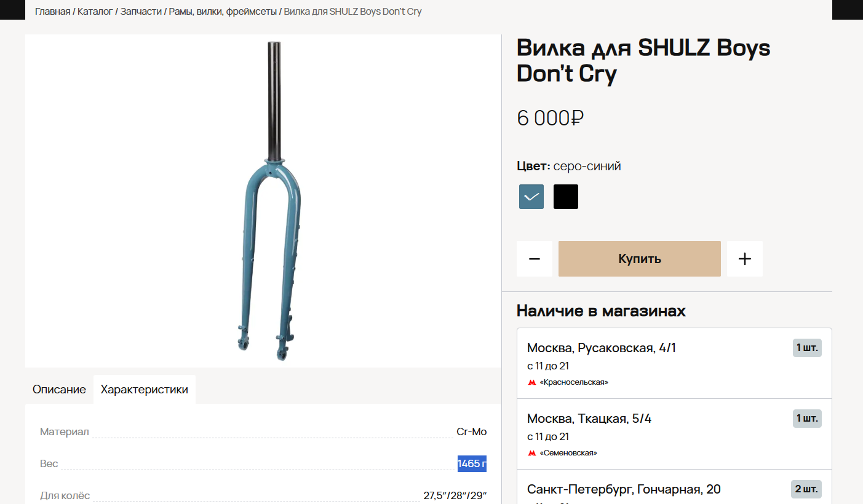Image resolution: width=863 pixels, height=504 pixels.
Task: Open Запчасти breadcrumb link
Action: (x=141, y=11)
